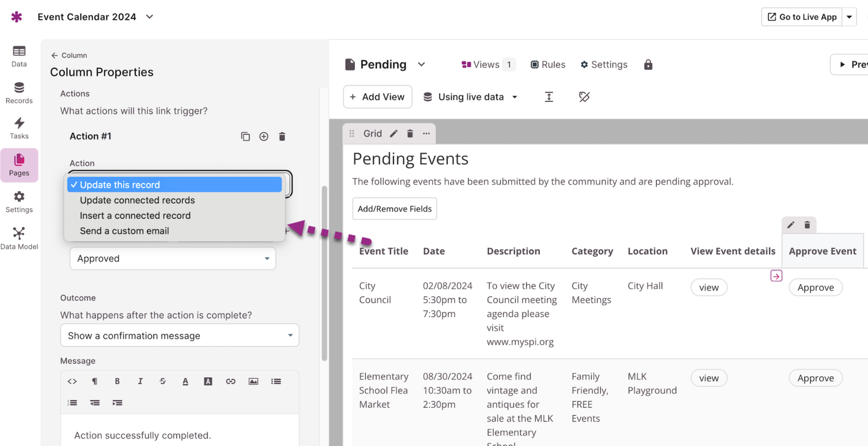The image size is (868, 446).
Task: Expand the Using live data dropdown
Action: (x=470, y=97)
